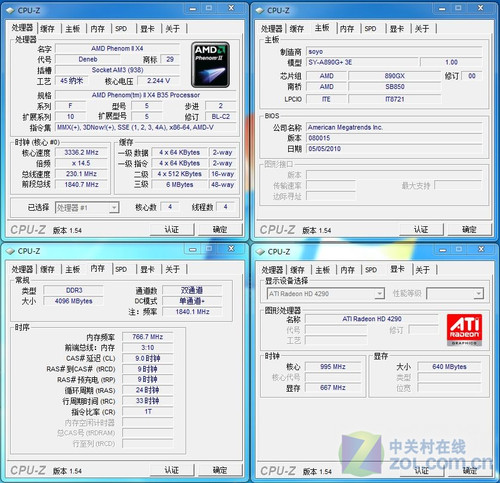The width and height of the screenshot is (500, 483).
Task: Switch to 主板 tab in memory window
Action: [73, 269]
